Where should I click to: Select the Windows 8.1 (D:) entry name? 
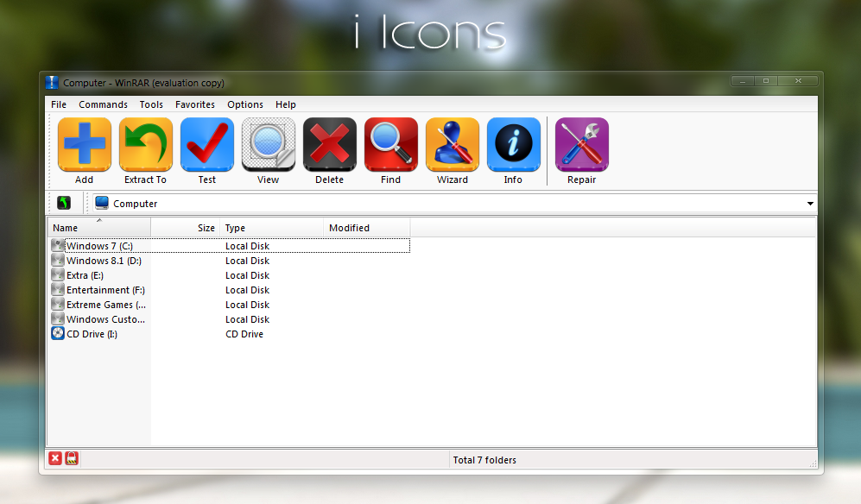pyautogui.click(x=104, y=261)
